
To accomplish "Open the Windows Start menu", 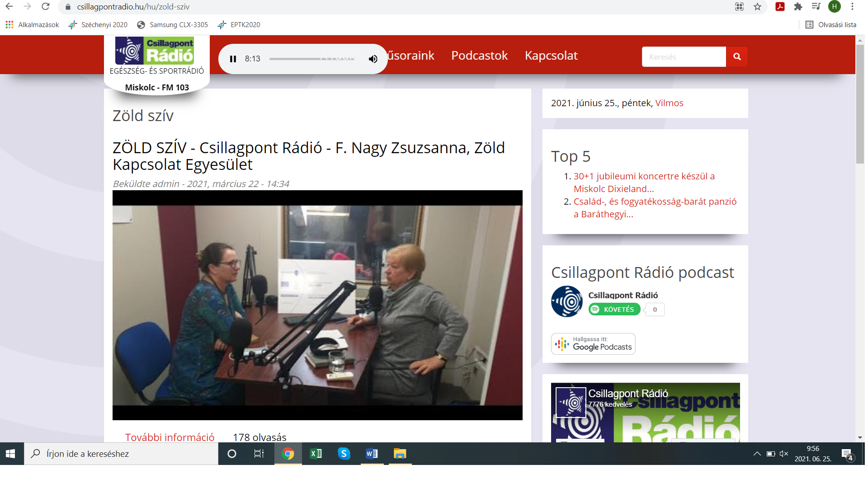I will pos(11,454).
